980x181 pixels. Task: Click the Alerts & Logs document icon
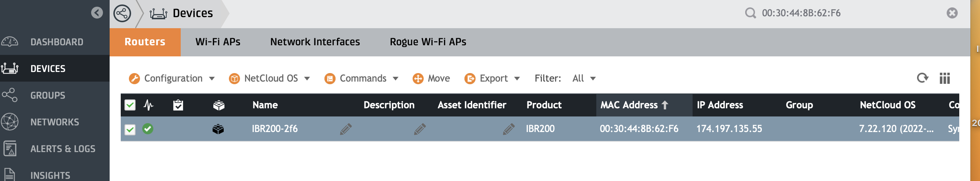pyautogui.click(x=10, y=149)
